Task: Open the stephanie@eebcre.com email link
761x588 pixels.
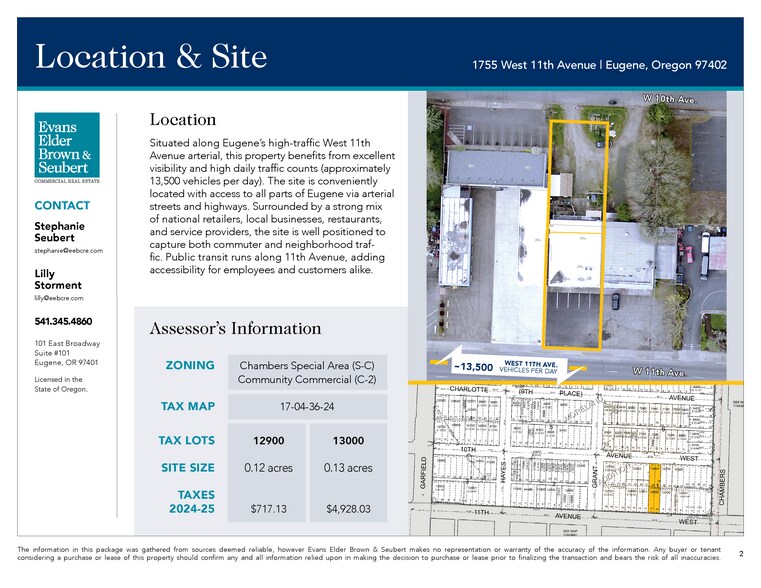Action: tap(69, 250)
